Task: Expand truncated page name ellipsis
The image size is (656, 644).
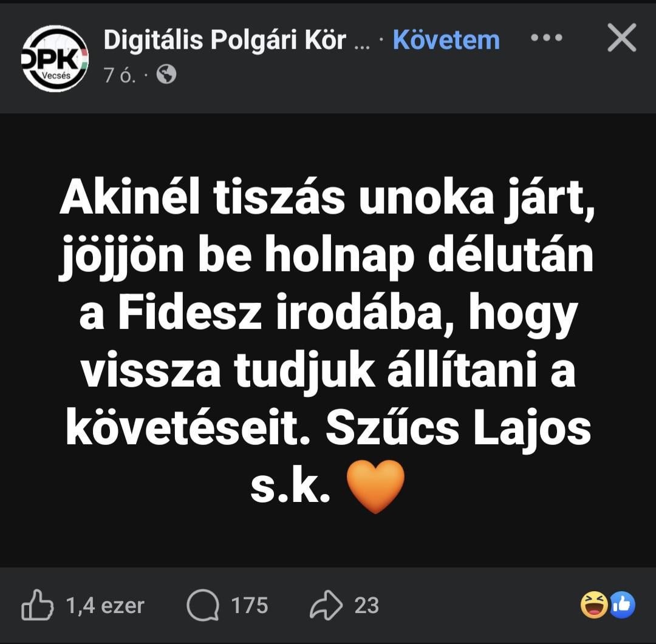Action: tap(362, 46)
